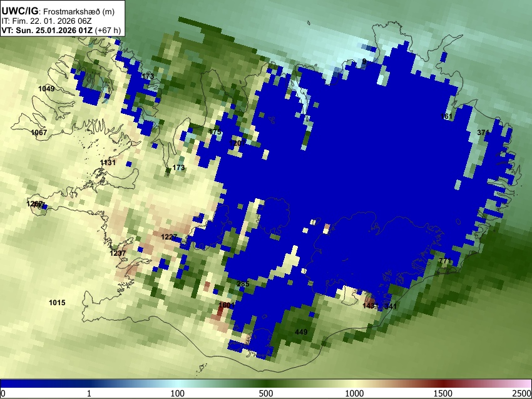Click the valid time "VT: Sun. 25.01.2026 01Z"

click(47, 30)
